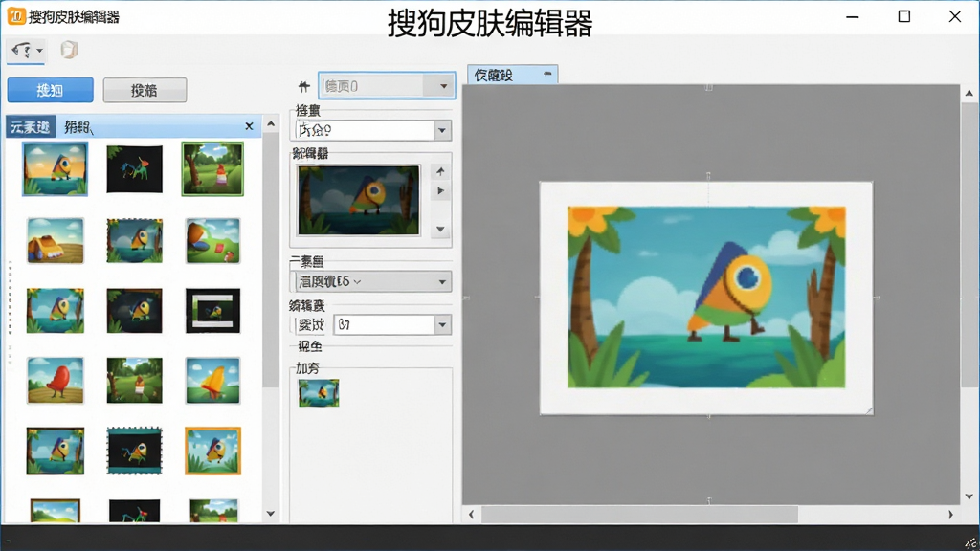The height and width of the screenshot is (551, 980).
Task: Click the bird artwork on the canvas
Action: (706, 298)
